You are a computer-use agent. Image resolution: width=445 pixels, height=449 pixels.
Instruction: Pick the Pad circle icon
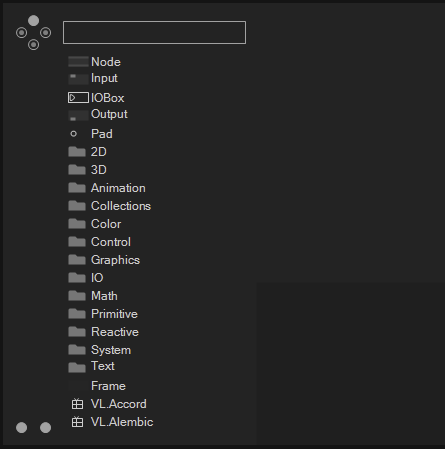(x=74, y=134)
